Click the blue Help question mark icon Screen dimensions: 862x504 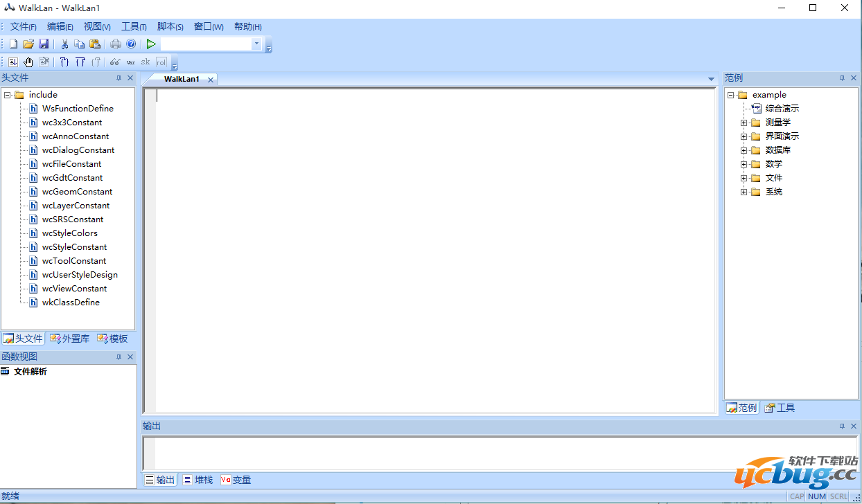pos(131,44)
